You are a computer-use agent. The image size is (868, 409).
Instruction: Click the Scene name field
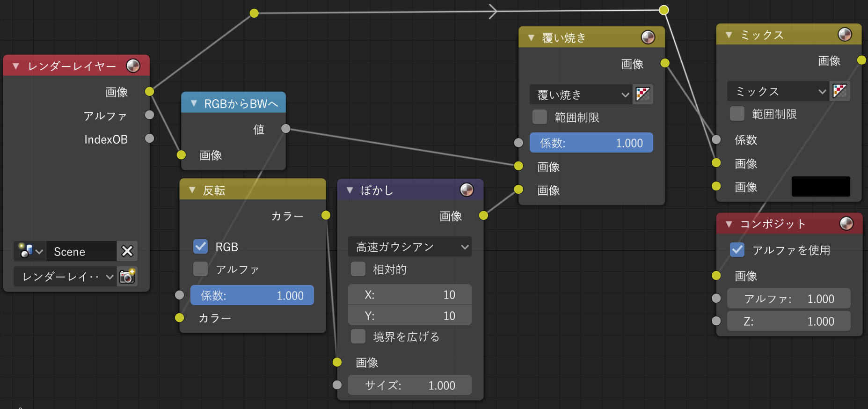(x=81, y=251)
